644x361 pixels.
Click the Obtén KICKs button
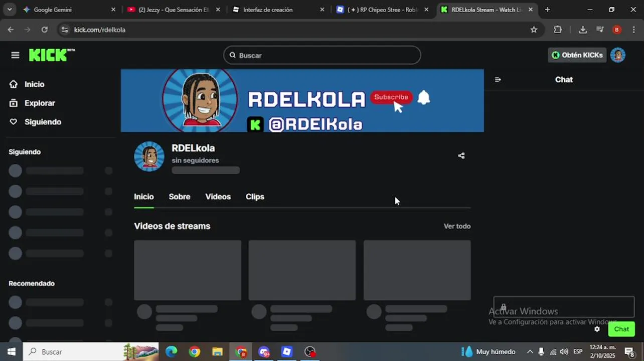577,55
